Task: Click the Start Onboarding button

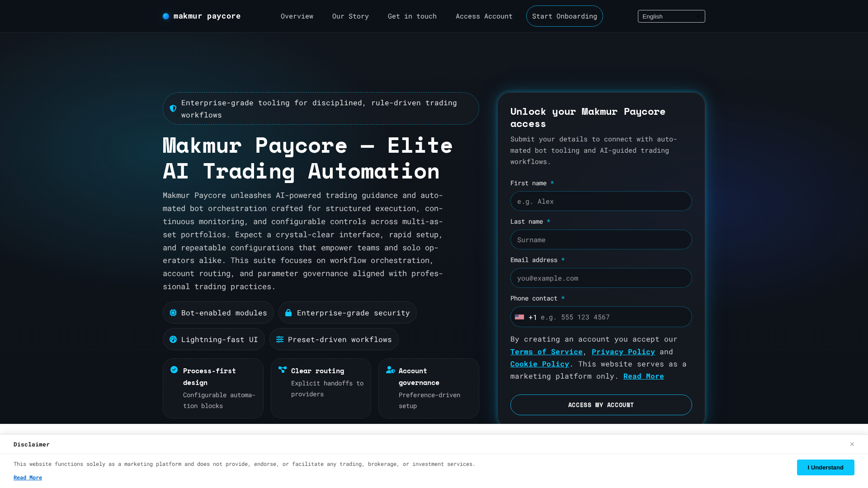Action: coord(565,16)
